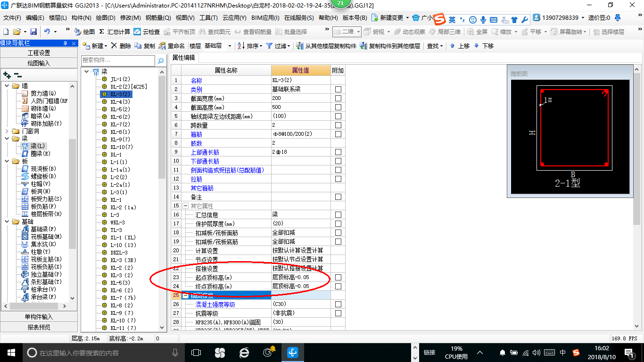Image resolution: width=644 pixels, height=362 pixels.
Task: Toggle 附加 checkbox for 截面宽度 row
Action: coord(338,98)
